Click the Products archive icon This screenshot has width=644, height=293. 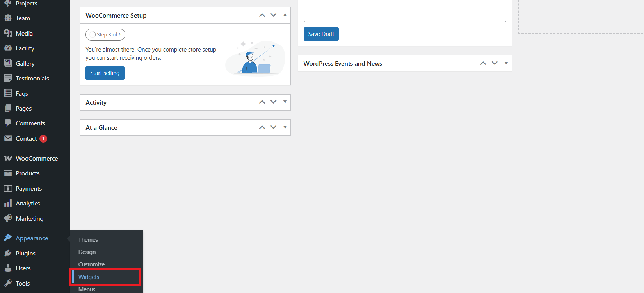coord(8,173)
